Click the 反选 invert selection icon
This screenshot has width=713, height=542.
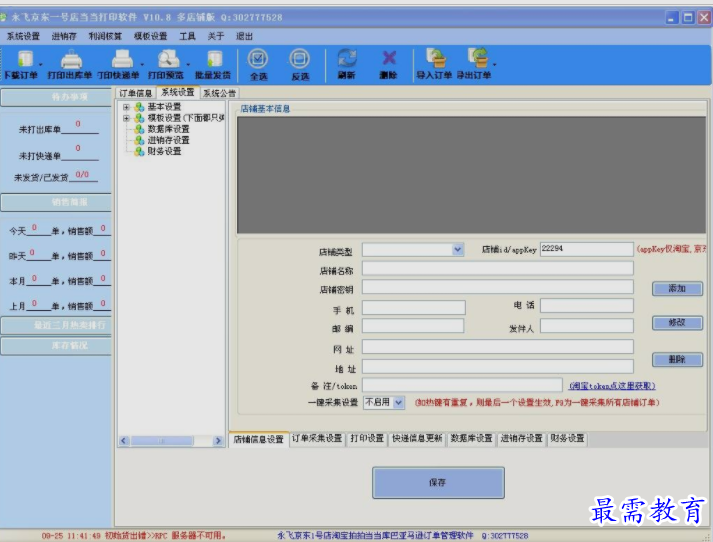300,59
